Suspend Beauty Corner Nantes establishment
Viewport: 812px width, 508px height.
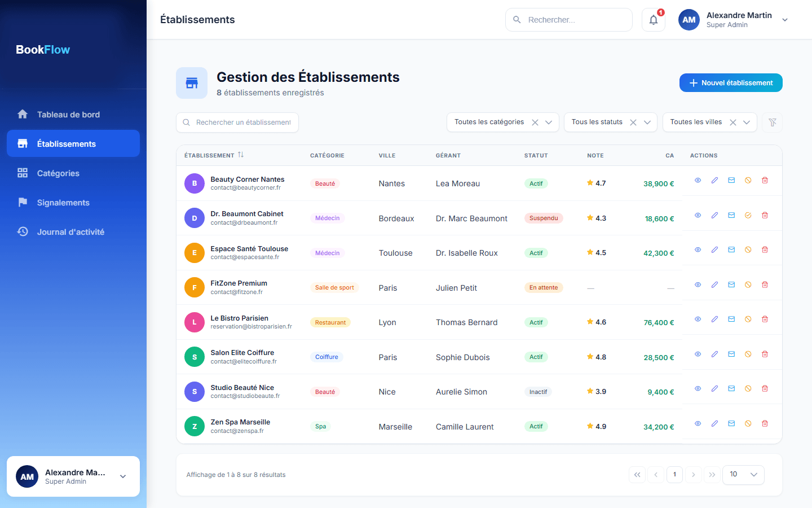coord(748,181)
